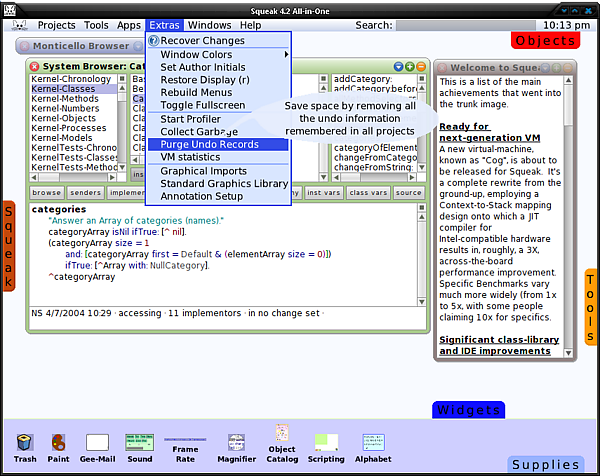Open the Windows menu
The image size is (600, 476).
(209, 25)
